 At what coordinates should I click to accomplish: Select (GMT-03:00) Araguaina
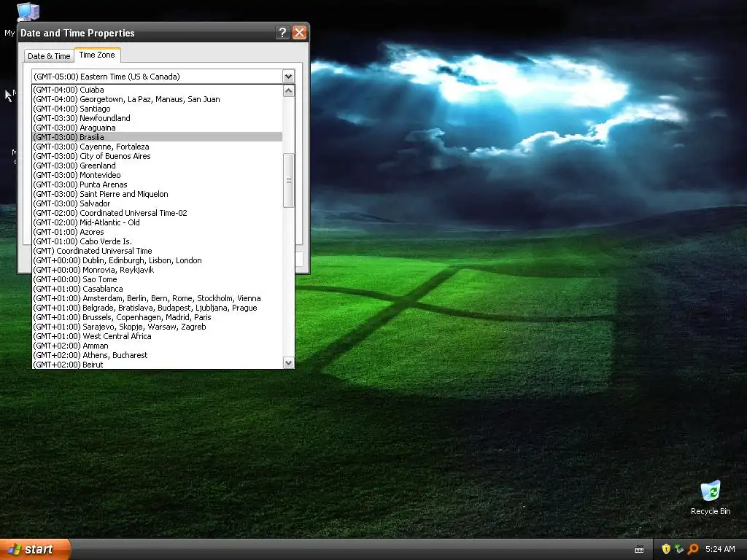coord(158,128)
